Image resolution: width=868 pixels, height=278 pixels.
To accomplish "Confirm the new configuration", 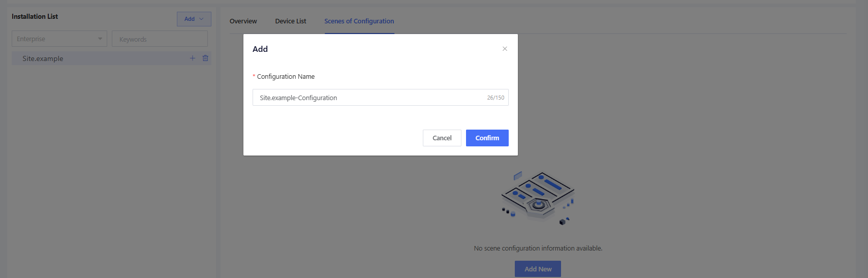I will pyautogui.click(x=487, y=138).
